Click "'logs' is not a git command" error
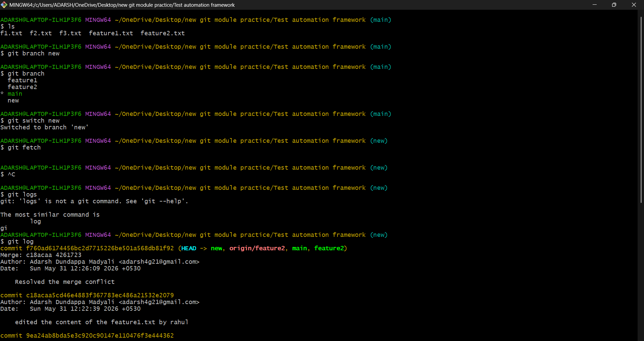 click(94, 201)
